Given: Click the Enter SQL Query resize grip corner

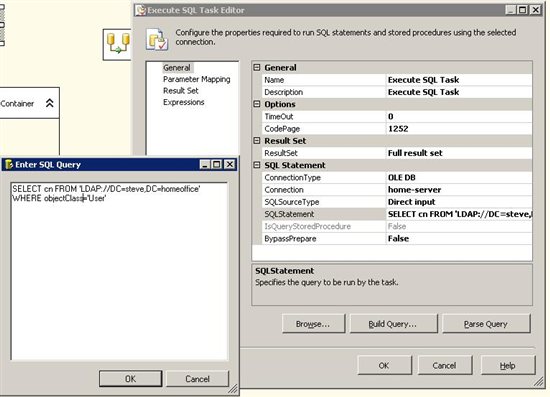Looking at the screenshot, I should tap(233, 389).
